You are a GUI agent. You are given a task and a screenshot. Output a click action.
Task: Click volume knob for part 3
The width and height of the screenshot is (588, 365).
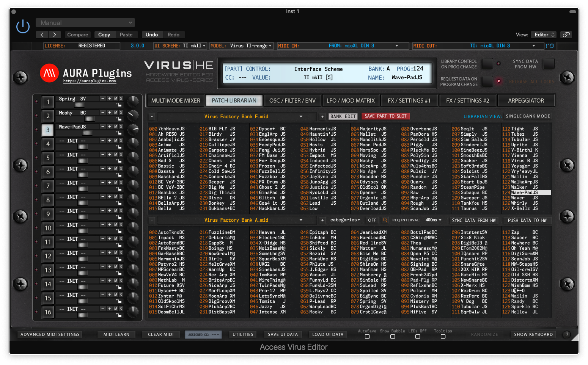pyautogui.click(x=133, y=130)
